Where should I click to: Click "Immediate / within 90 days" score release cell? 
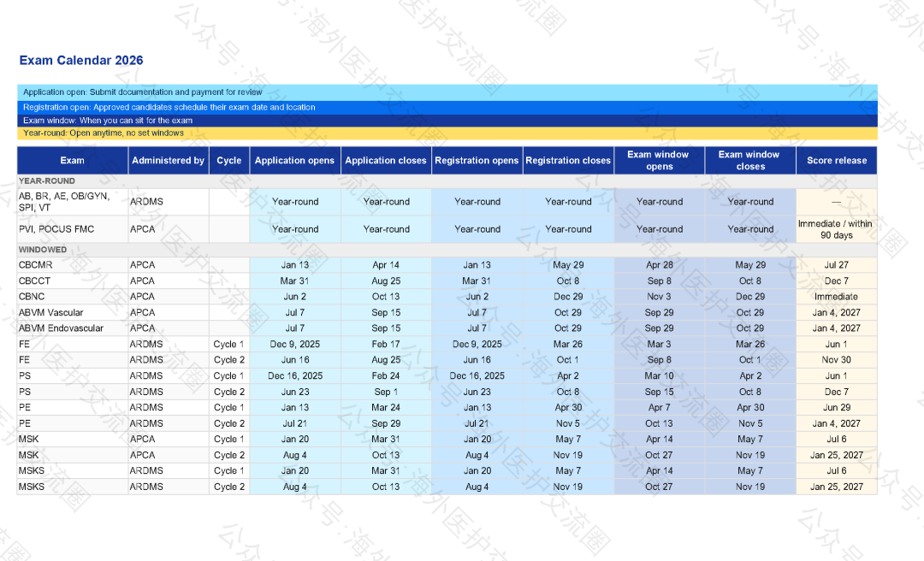[x=837, y=229]
